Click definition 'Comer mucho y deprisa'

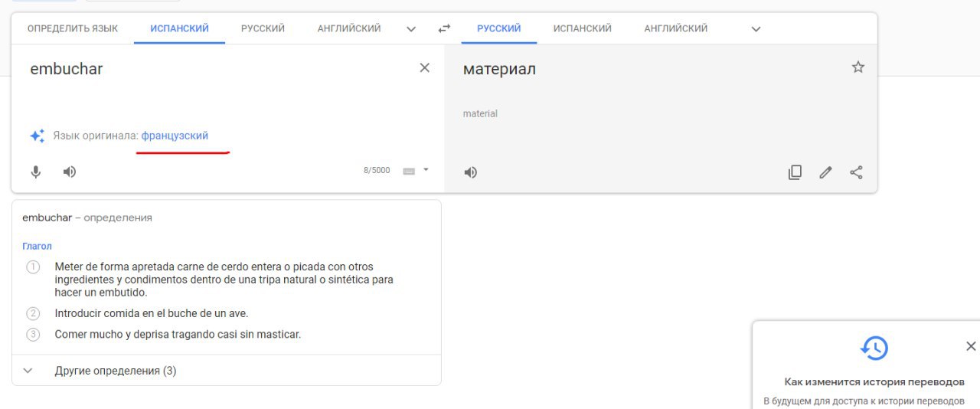tap(178, 335)
